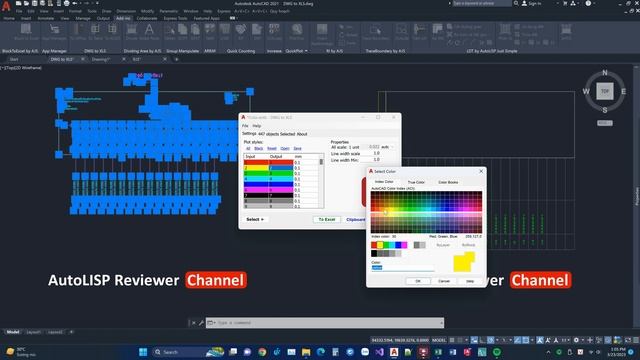Click the AutoCAD application logo button
The image size is (640, 360).
coord(6,5)
